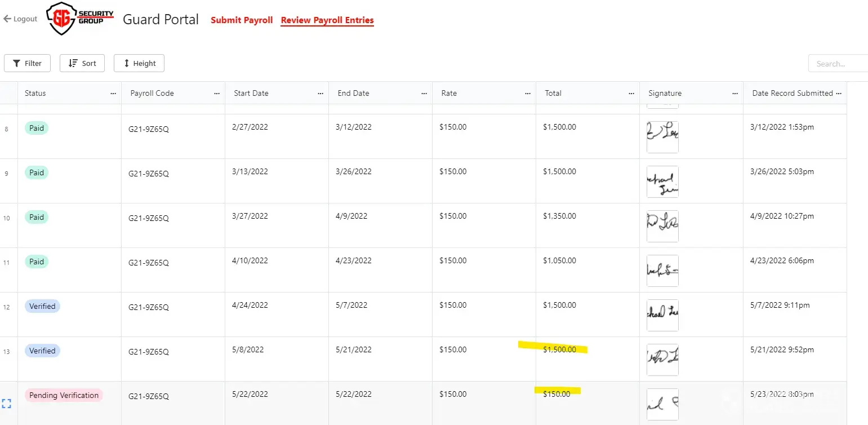Click the Pending Verification status badge
Image resolution: width=868 pixels, height=425 pixels.
coord(64,395)
